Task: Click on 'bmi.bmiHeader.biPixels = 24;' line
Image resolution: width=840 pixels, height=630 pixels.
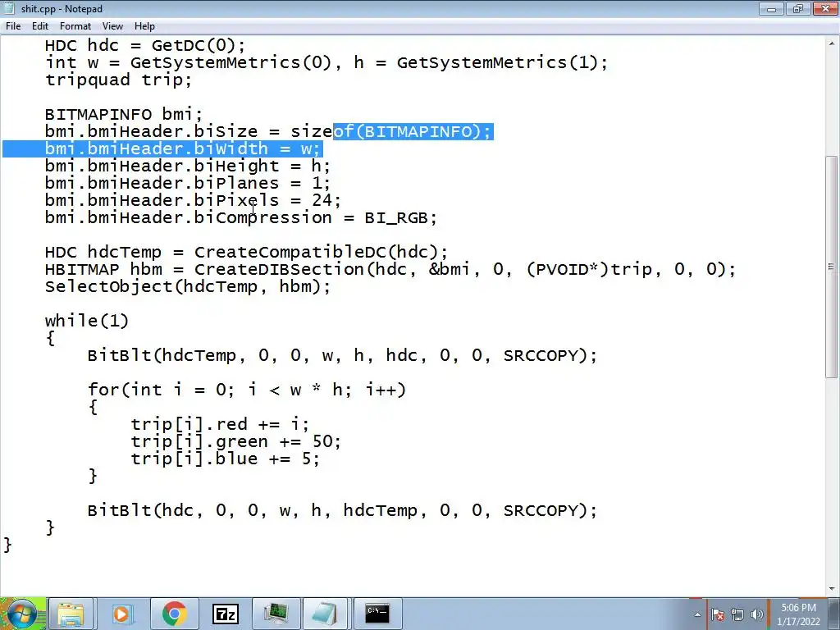Action: point(193,200)
